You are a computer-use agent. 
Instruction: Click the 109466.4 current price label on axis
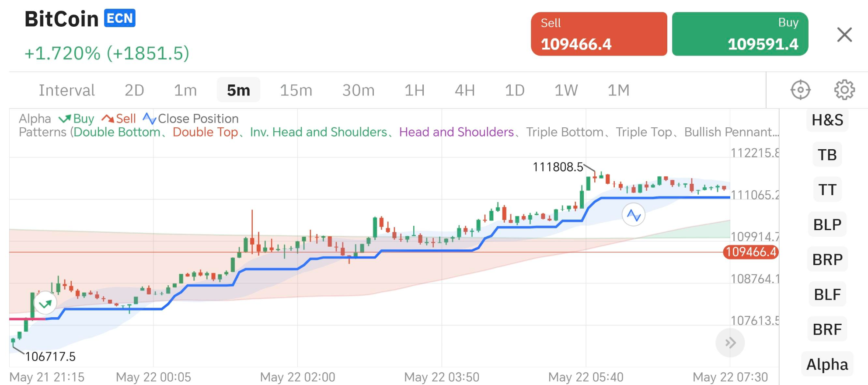click(x=750, y=252)
